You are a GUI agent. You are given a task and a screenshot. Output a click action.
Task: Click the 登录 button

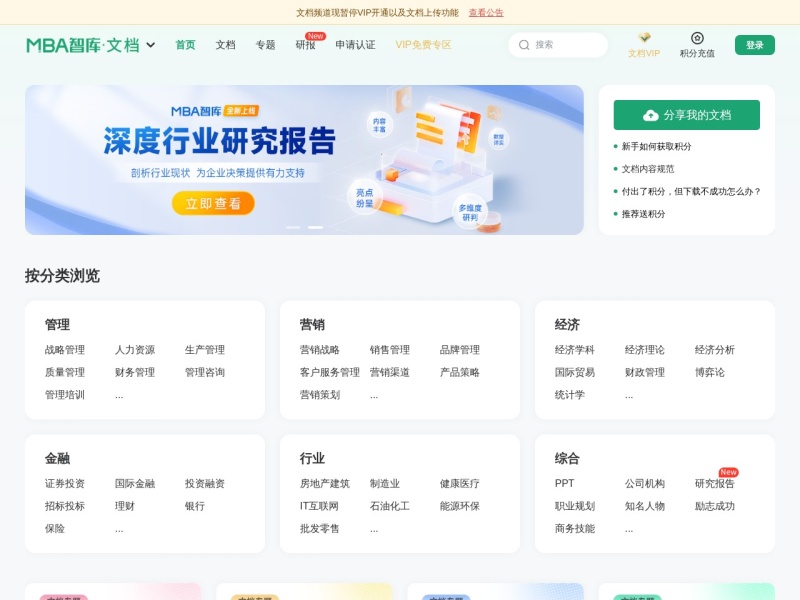tap(755, 45)
